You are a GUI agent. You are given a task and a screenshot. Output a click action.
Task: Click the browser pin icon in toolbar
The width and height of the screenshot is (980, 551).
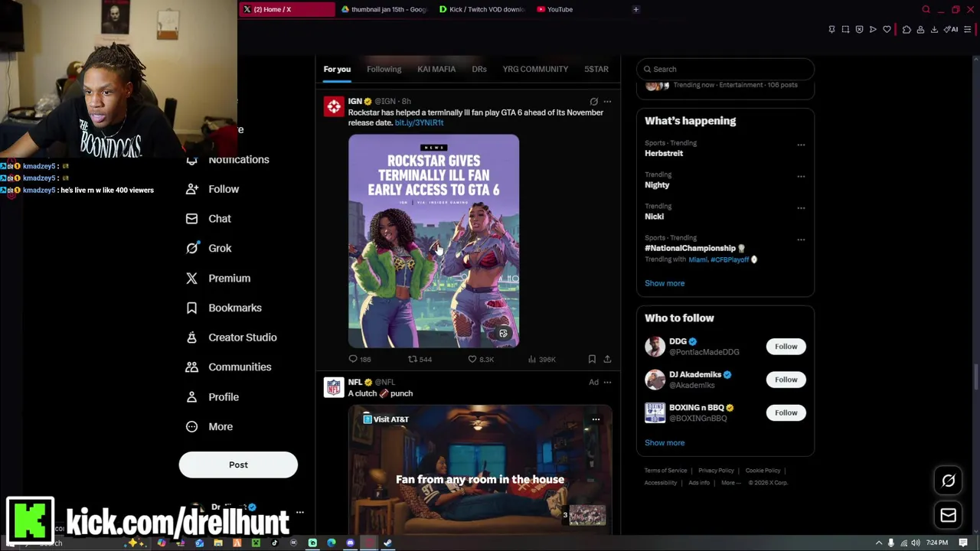coord(831,30)
